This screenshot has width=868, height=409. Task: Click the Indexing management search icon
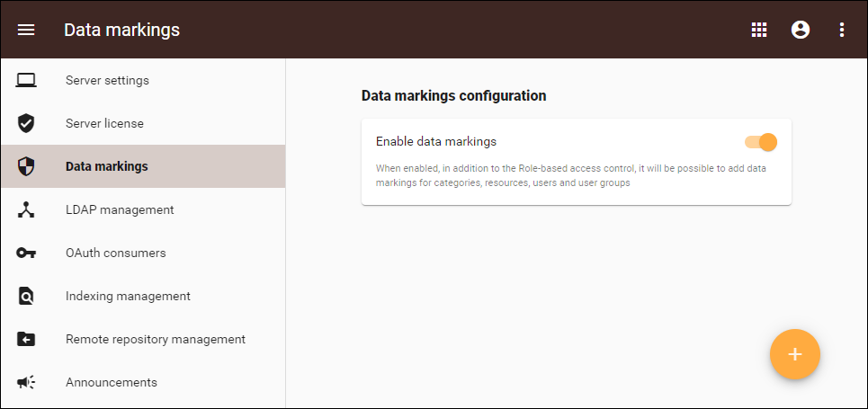(x=26, y=296)
